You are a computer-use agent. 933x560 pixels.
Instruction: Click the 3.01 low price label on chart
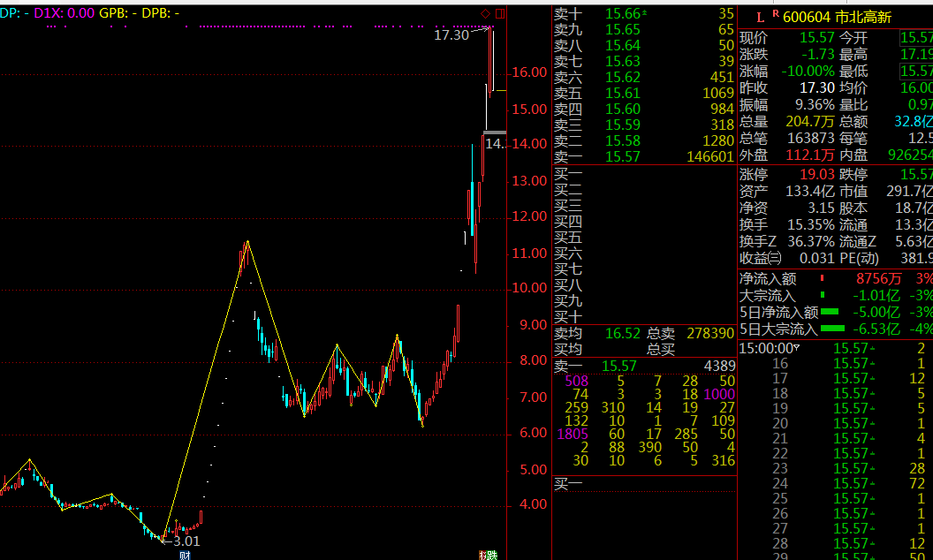click(186, 541)
